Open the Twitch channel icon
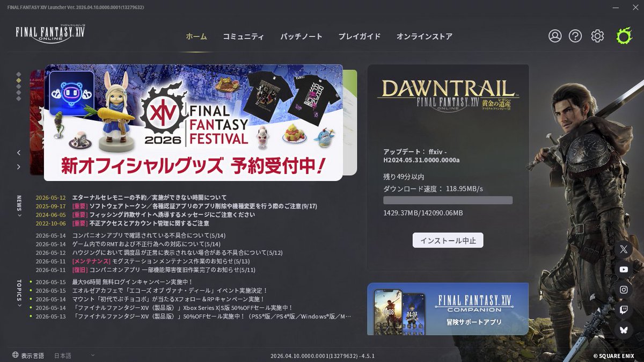644x362 pixels. point(623,310)
